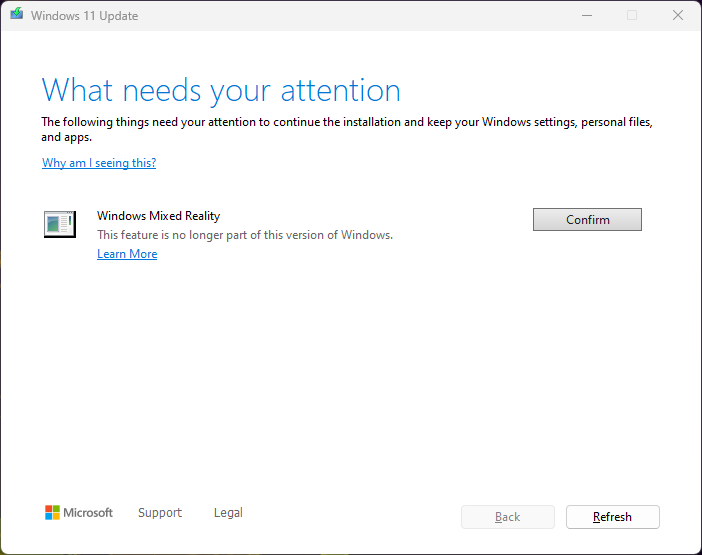Click the Refresh button
Image resolution: width=702 pixels, height=555 pixels.
pyautogui.click(x=612, y=517)
